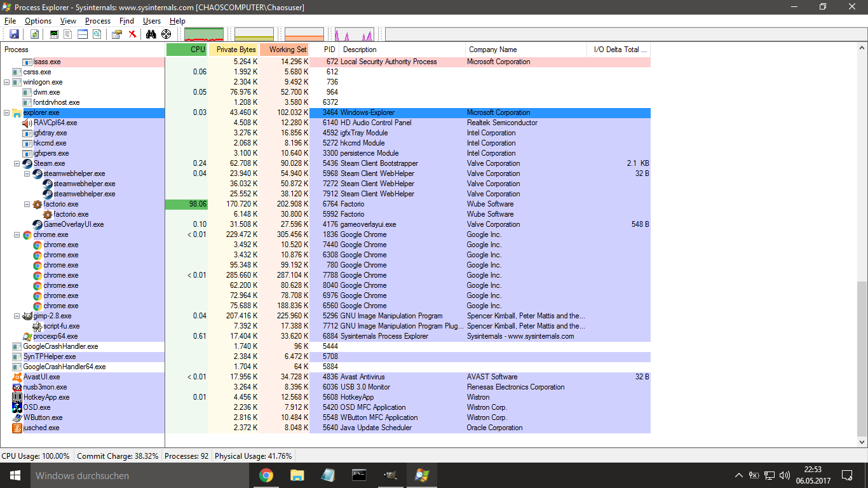Screen dimensions: 868x488
Task: Open the Users menu
Action: [x=152, y=21]
